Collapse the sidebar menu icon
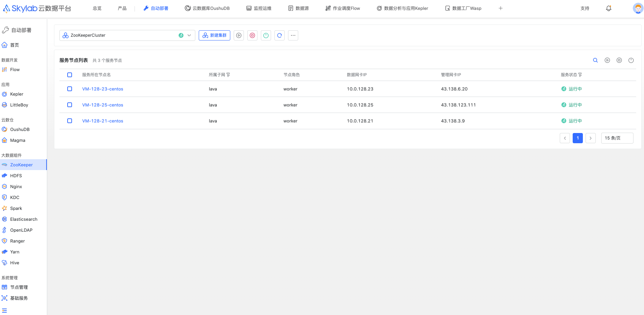 (x=4, y=310)
